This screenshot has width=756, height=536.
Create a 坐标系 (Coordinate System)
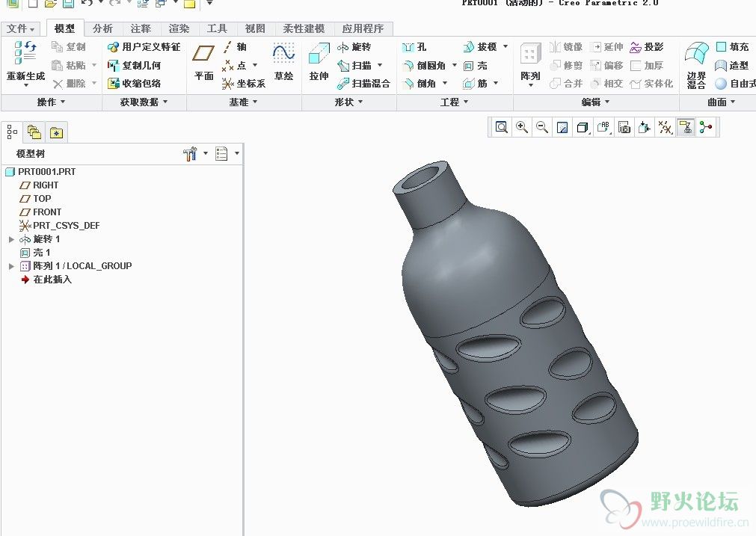tap(244, 84)
